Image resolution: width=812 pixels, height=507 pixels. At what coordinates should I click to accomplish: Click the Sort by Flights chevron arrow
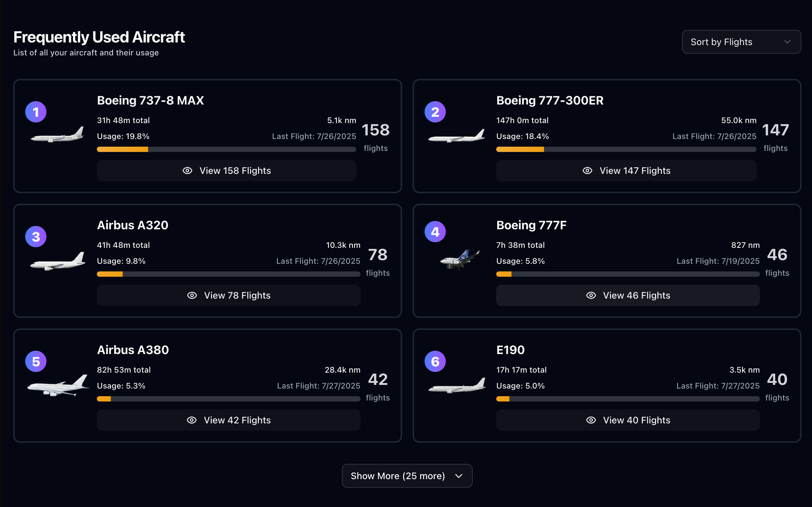787,42
